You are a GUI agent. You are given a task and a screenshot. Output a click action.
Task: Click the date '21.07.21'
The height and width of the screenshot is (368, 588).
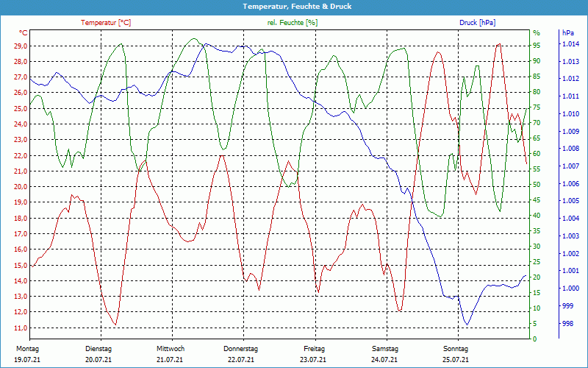coord(170,359)
